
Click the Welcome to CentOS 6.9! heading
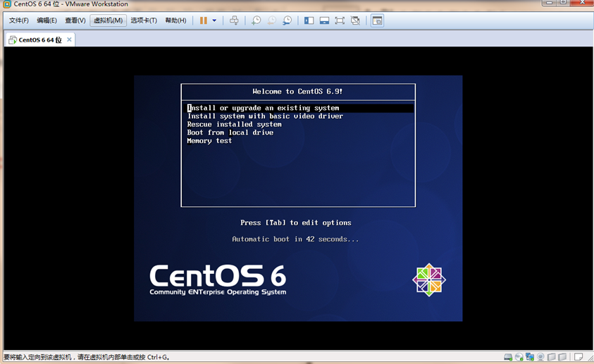[297, 92]
